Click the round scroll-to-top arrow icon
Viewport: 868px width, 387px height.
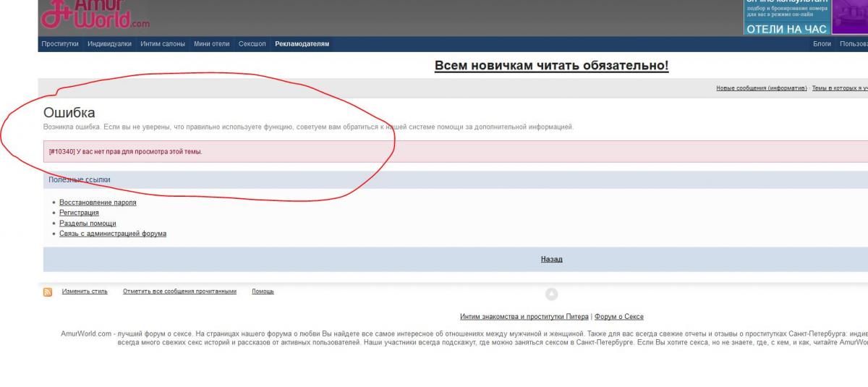[551, 294]
